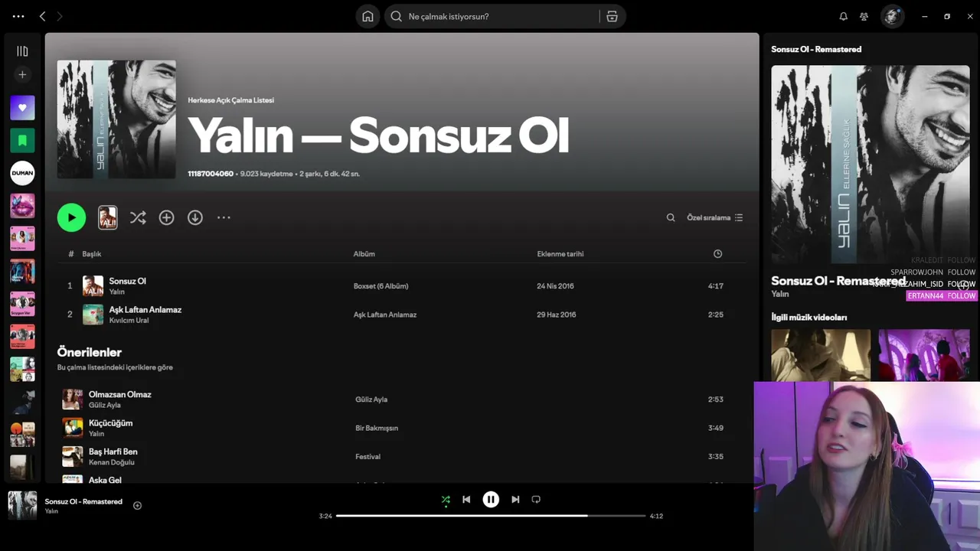Click the now playing cover thumbnail at bottom
Screen dimensions: 980x551
[22, 506]
